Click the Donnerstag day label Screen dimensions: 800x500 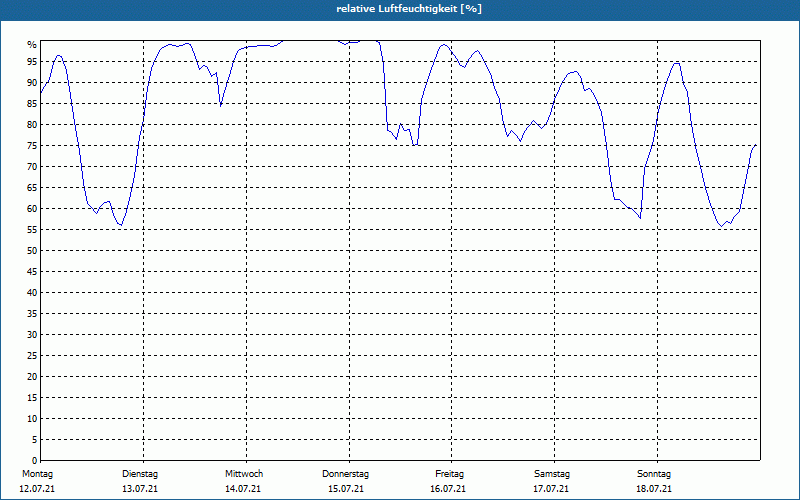[345, 474]
